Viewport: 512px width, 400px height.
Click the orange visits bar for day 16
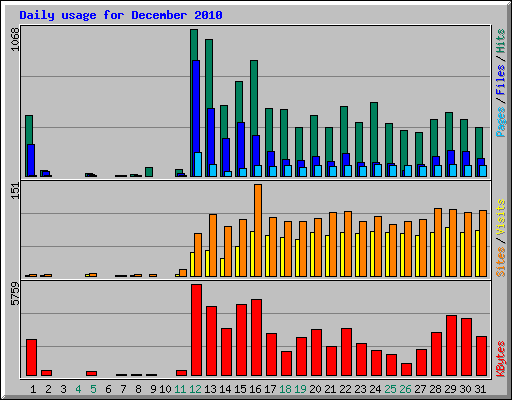pyautogui.click(x=258, y=230)
